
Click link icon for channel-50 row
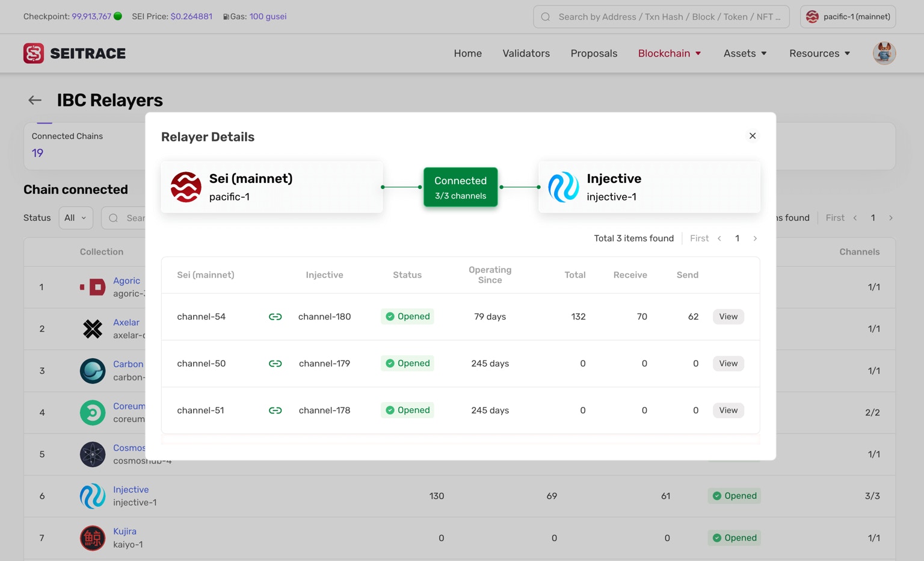(x=275, y=364)
